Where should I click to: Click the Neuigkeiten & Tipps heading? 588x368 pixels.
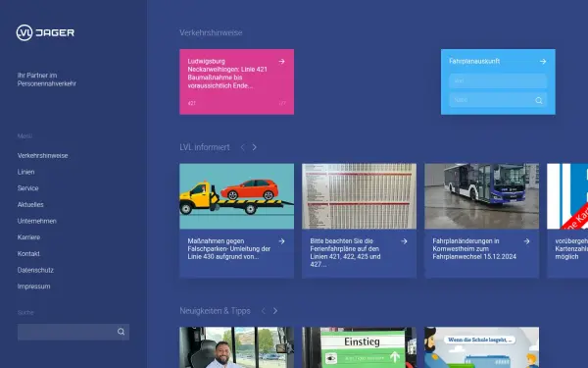215,311
